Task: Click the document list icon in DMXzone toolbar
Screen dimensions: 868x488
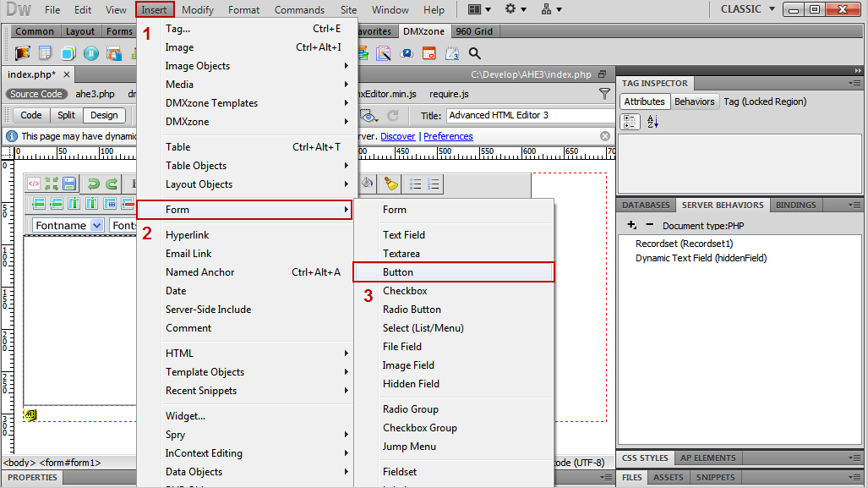Action: [x=45, y=53]
